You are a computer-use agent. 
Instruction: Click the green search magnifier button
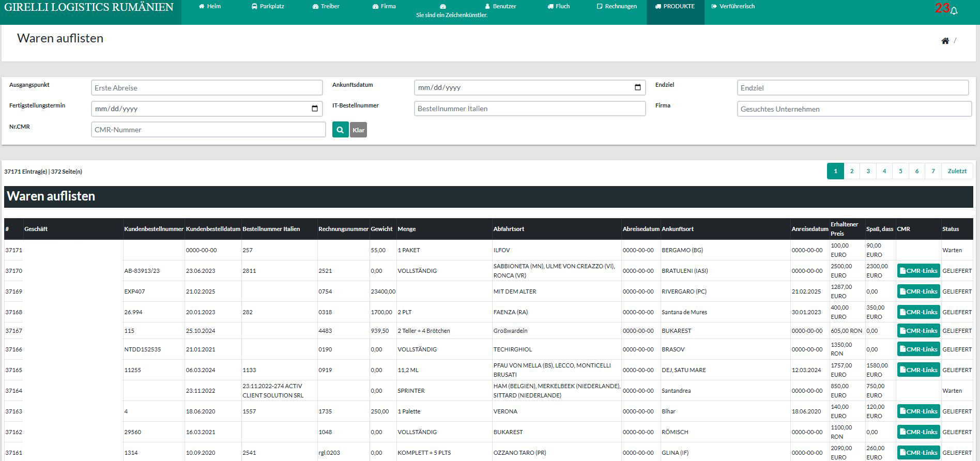(340, 130)
